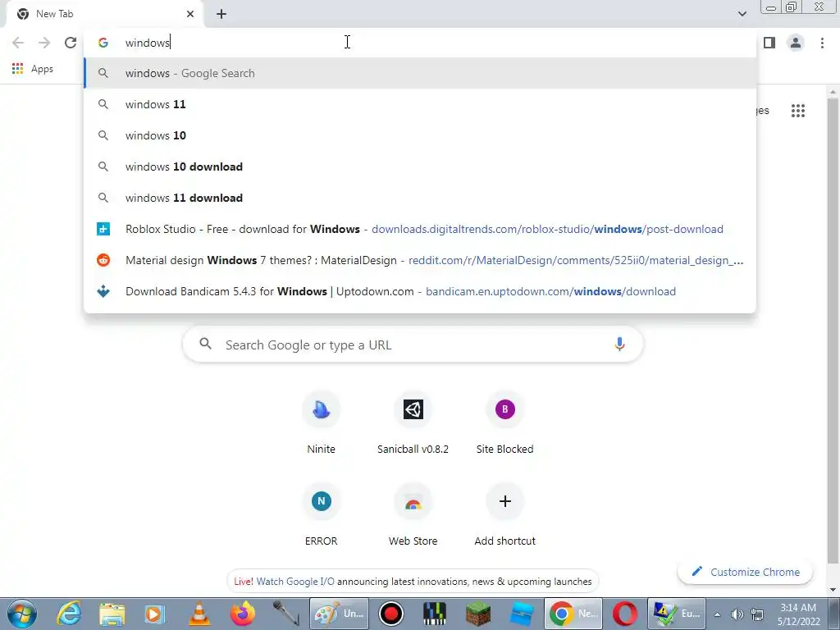Choose the 'windows 10' suggestion
The image size is (840, 630).
pyautogui.click(x=420, y=135)
